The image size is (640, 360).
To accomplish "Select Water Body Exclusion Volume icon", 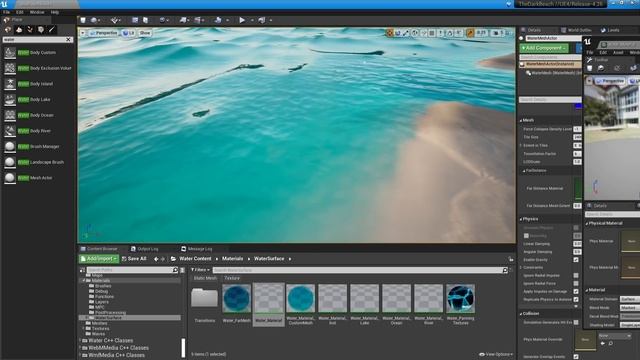I will coord(10,68).
